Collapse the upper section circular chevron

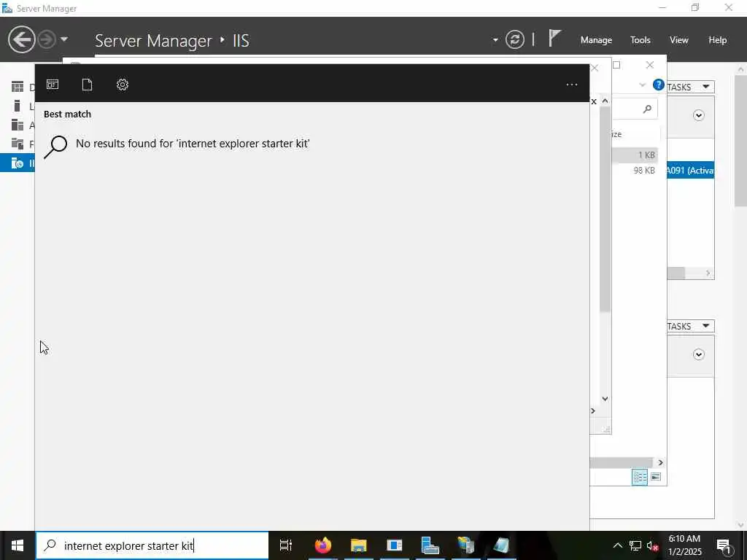point(698,115)
